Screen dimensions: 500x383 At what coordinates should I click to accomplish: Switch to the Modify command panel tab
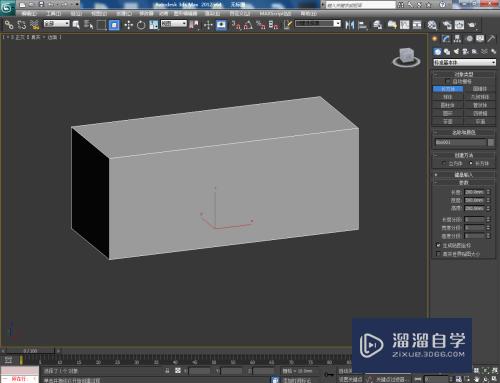click(446, 39)
